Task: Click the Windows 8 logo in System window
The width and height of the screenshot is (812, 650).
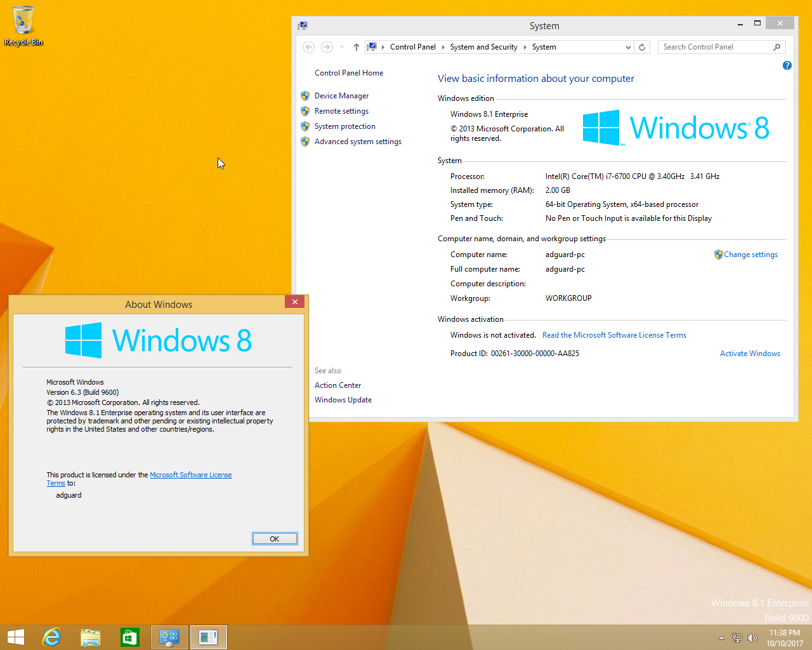Action: [676, 128]
